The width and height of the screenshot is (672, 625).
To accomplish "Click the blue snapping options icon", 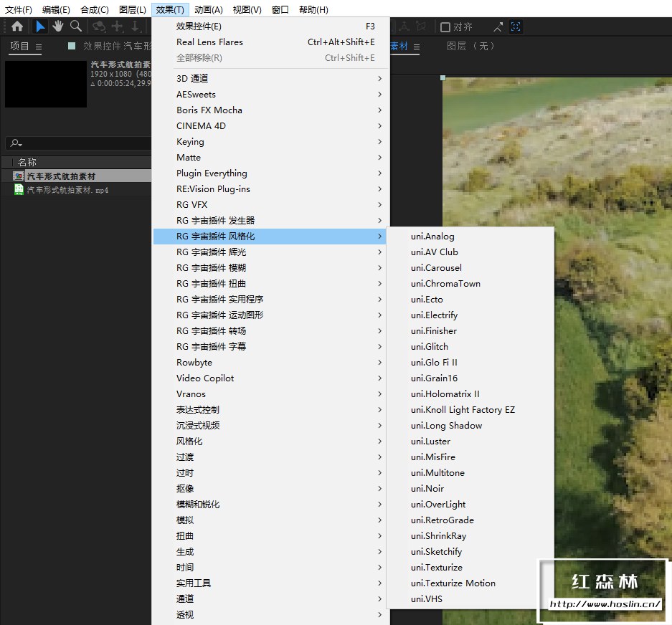I will point(516,27).
